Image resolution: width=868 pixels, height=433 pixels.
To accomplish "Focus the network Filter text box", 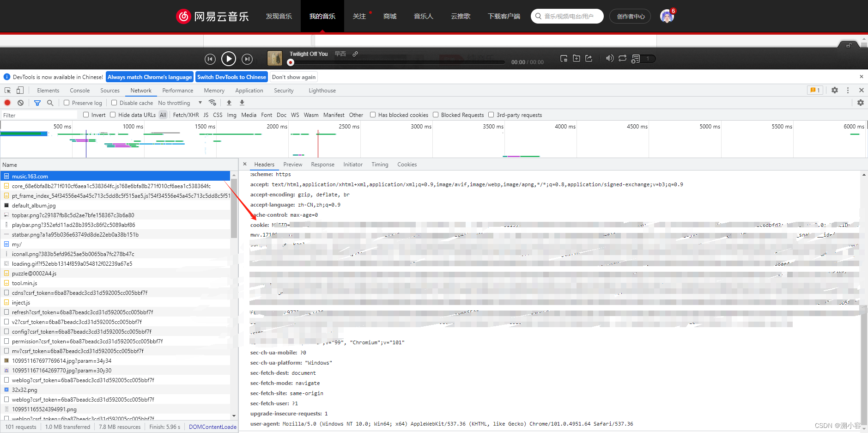I will click(x=39, y=115).
